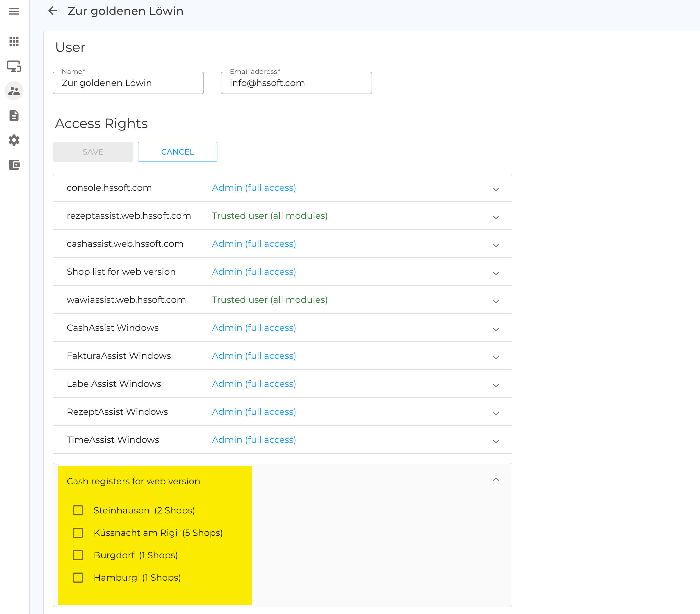Open the devices icon in sidebar
The image size is (700, 614).
click(x=14, y=66)
